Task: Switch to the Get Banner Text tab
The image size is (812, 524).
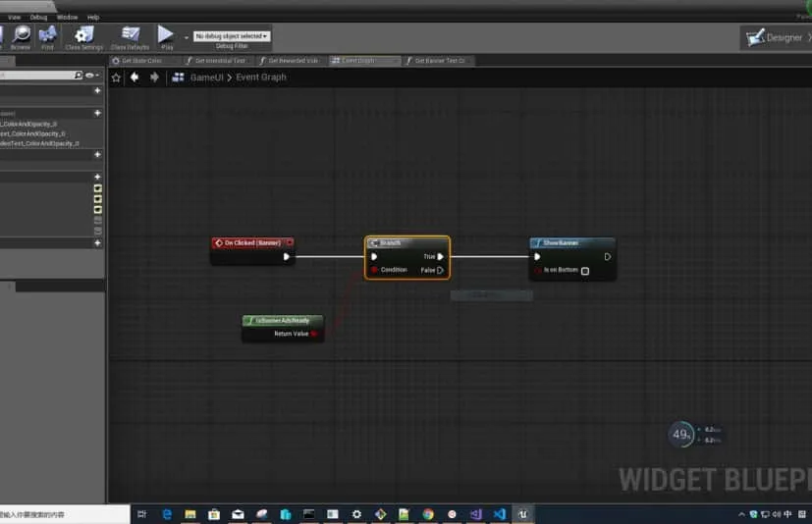Action: pos(438,61)
